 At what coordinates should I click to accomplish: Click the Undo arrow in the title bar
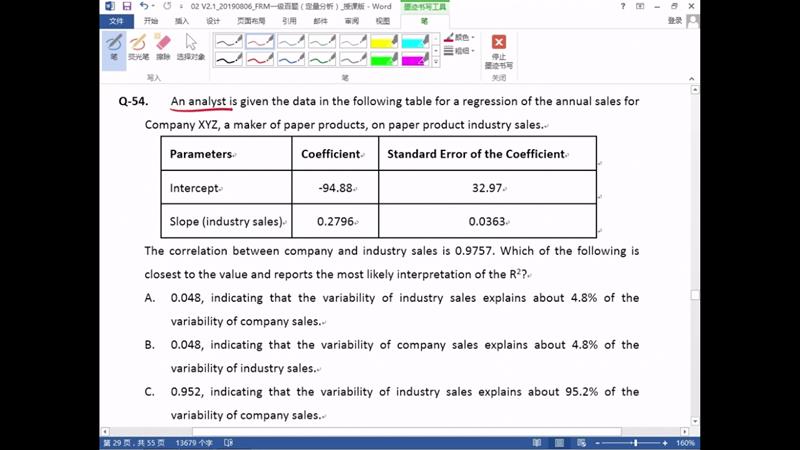point(144,6)
